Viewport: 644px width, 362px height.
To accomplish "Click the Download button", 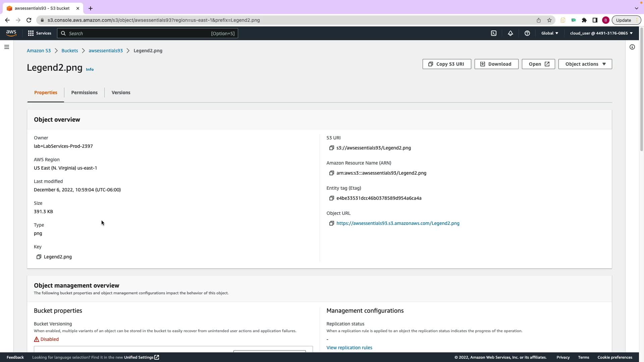I will click(x=496, y=64).
